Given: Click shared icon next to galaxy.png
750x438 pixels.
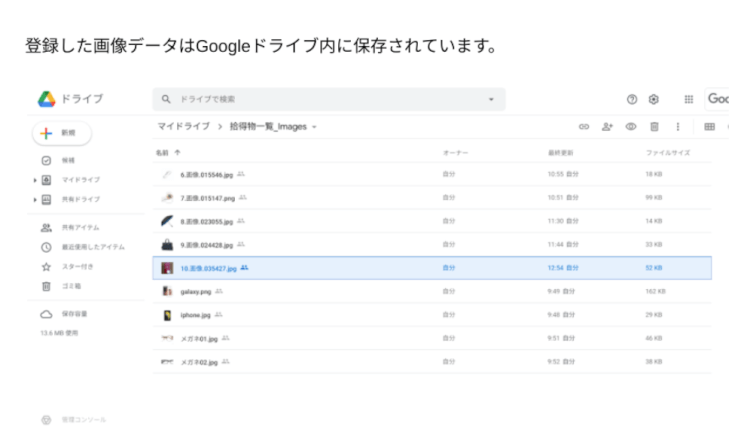Looking at the screenshot, I should [219, 291].
